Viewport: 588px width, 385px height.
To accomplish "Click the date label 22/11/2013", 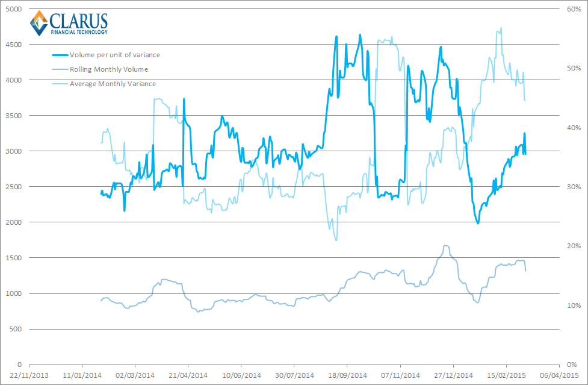I will 29,375.
